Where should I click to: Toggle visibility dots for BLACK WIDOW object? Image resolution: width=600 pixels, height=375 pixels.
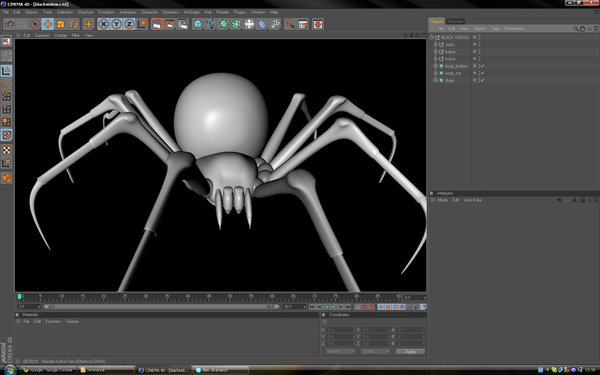click(479, 37)
